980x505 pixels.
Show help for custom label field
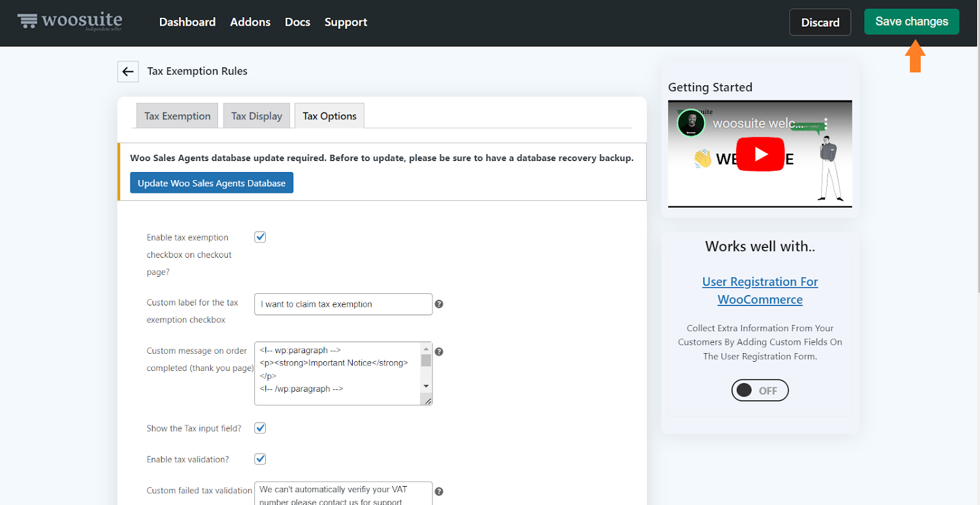pos(439,304)
